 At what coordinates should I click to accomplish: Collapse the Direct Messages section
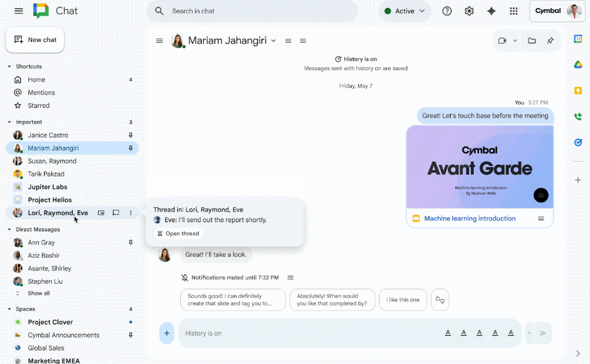tap(9, 230)
